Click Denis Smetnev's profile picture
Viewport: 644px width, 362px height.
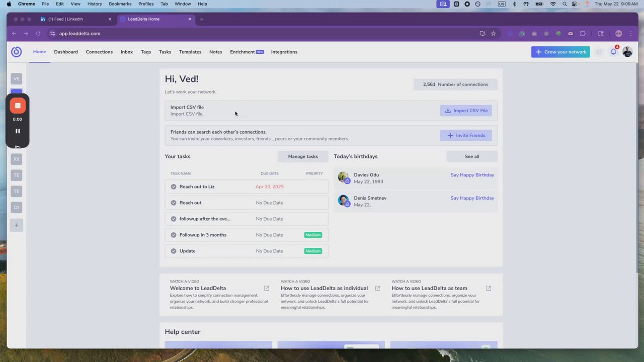point(344,201)
